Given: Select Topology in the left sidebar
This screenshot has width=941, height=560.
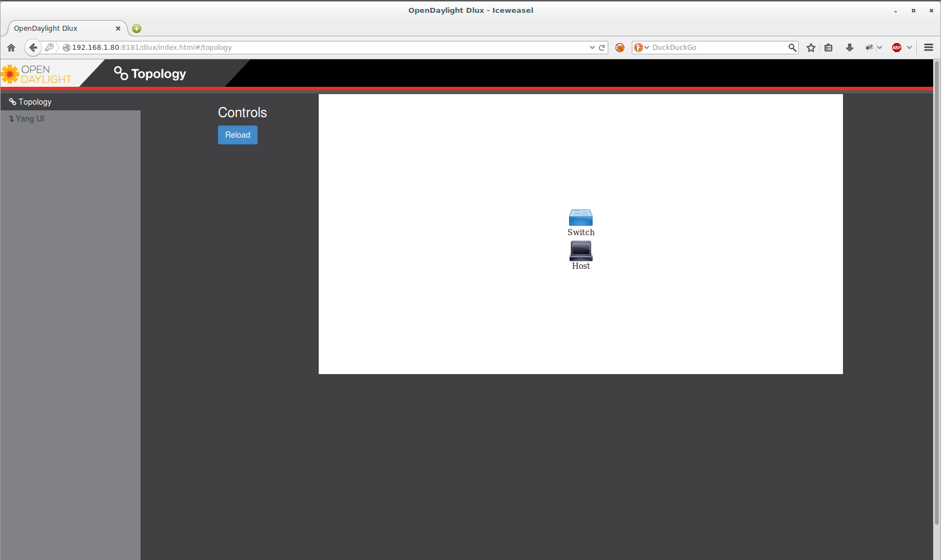Looking at the screenshot, I should tap(35, 102).
